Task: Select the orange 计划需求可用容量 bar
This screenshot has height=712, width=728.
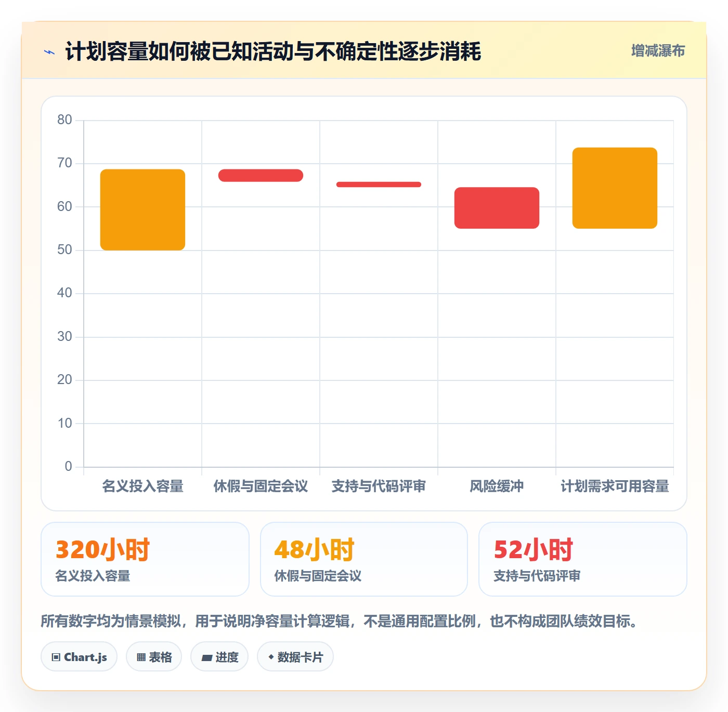Action: (615, 188)
